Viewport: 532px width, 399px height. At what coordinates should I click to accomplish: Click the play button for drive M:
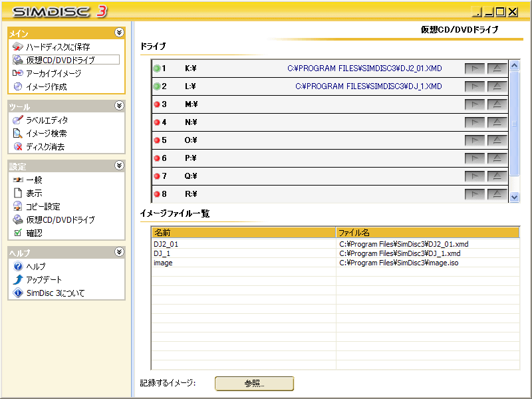pos(474,104)
